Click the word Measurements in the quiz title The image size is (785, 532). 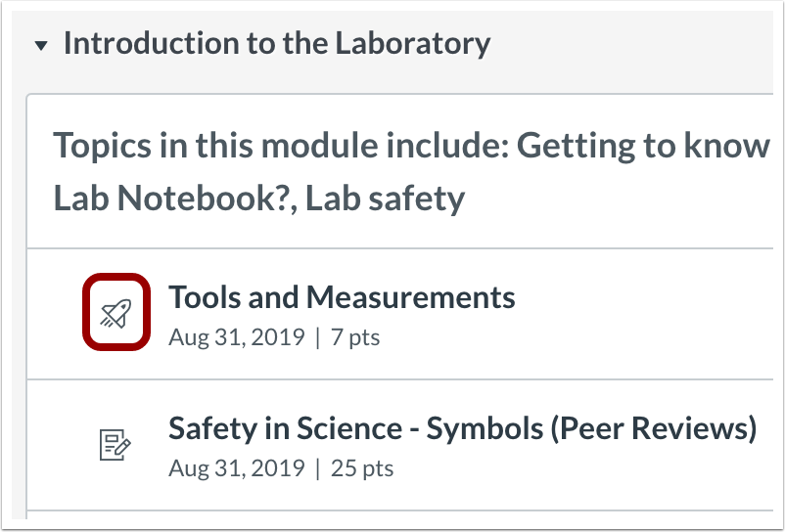point(410,297)
